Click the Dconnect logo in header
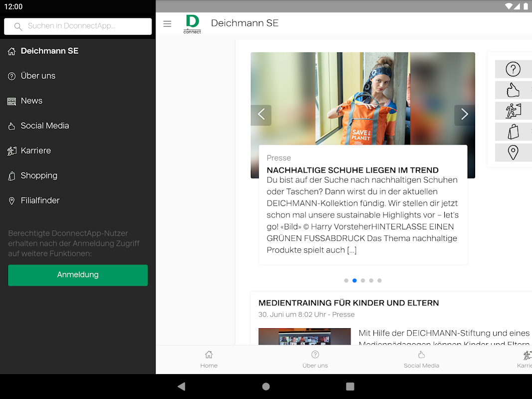 [x=192, y=24]
